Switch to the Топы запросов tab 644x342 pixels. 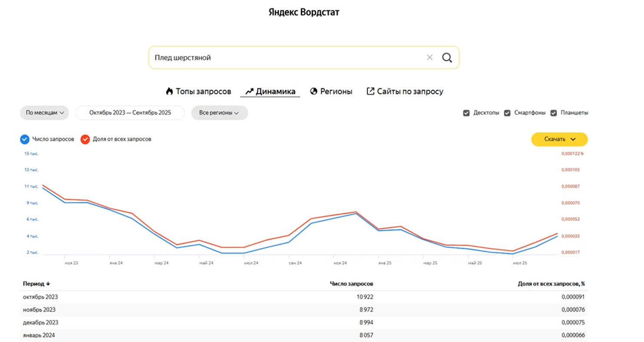click(x=198, y=92)
